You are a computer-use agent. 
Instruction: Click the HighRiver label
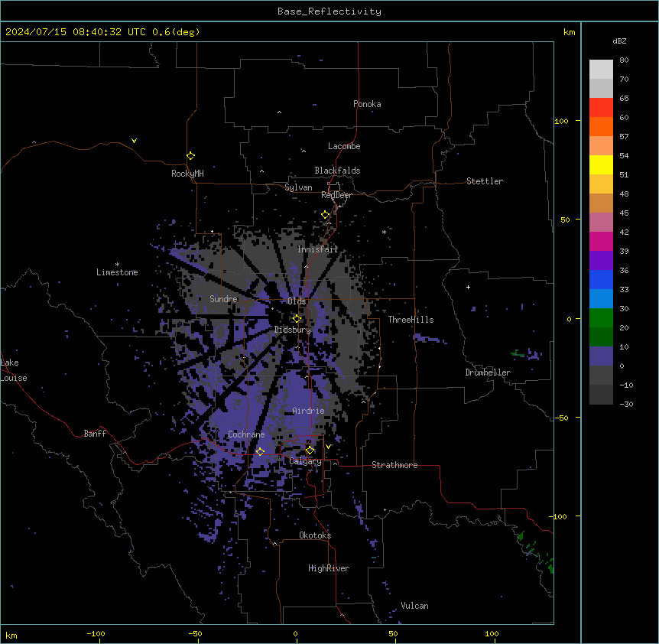coord(329,568)
